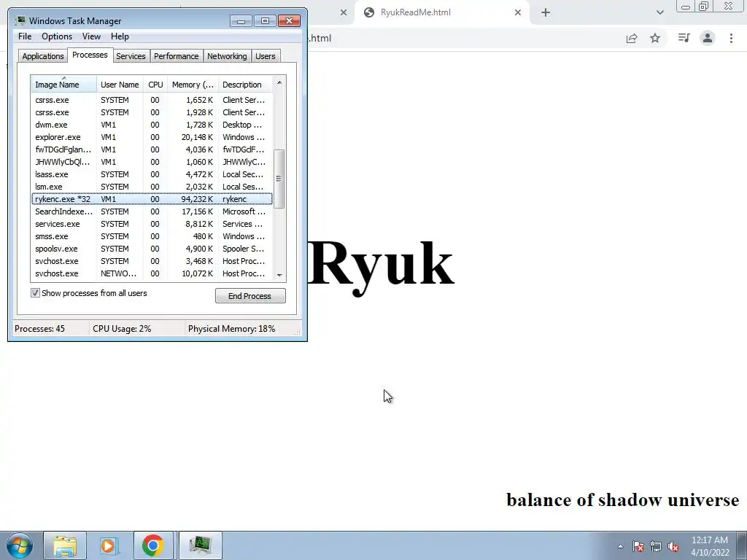747x560 pixels.
Task: Switch to Services tab
Action: tap(131, 56)
